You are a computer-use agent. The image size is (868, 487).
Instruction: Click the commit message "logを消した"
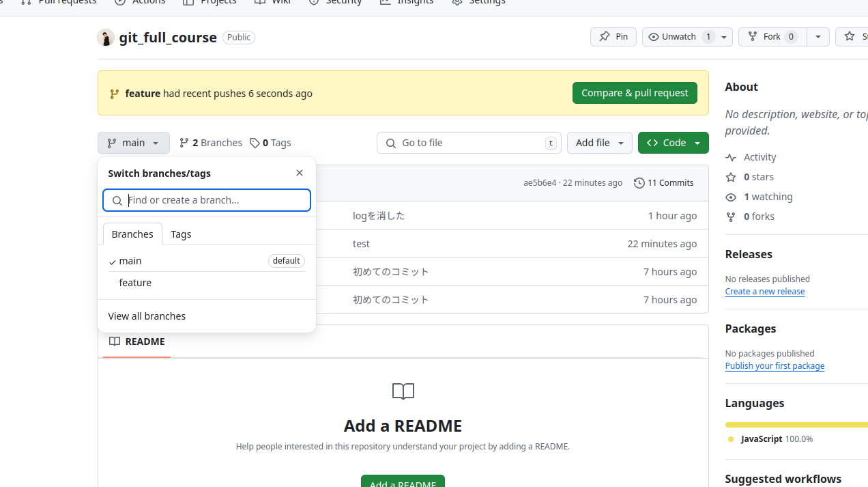(379, 216)
